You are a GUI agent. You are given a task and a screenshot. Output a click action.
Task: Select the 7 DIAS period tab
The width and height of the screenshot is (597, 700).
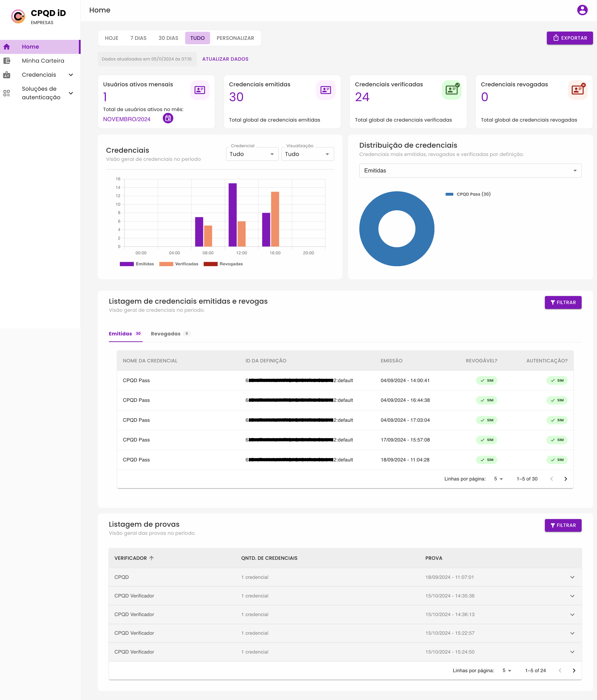(x=138, y=38)
